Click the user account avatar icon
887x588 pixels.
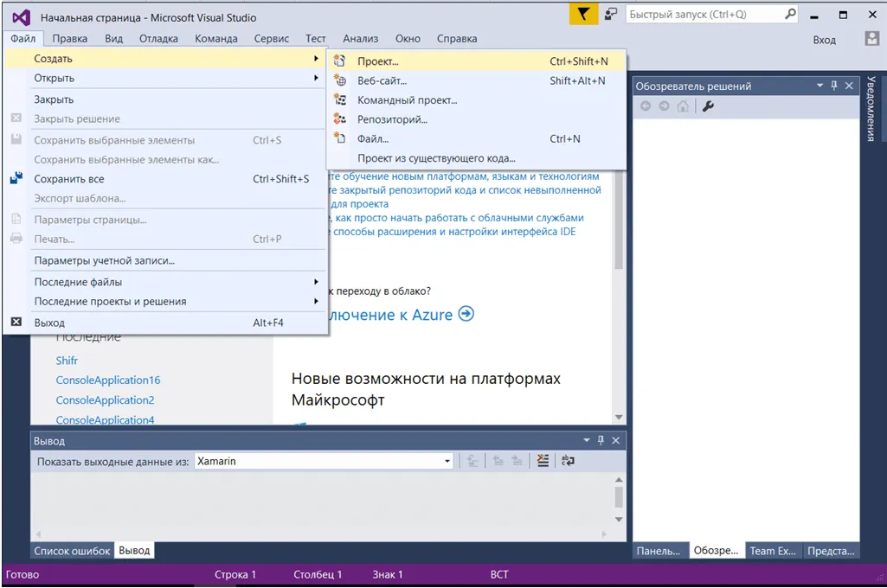871,39
